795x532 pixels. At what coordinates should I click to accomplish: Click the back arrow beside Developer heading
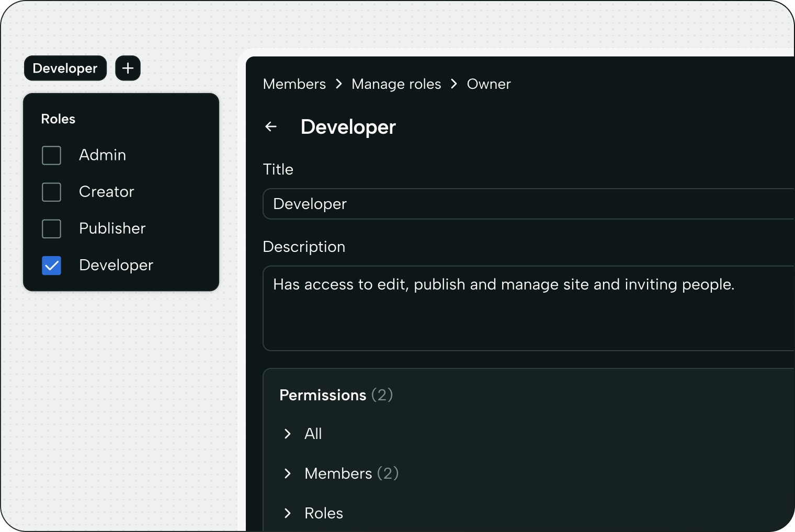[x=270, y=126]
